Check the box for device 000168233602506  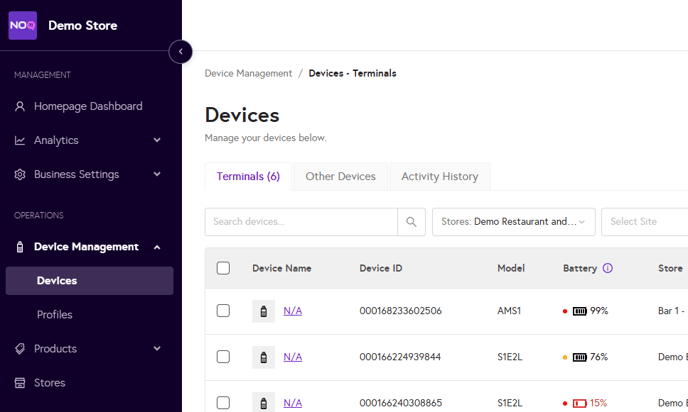coord(223,311)
